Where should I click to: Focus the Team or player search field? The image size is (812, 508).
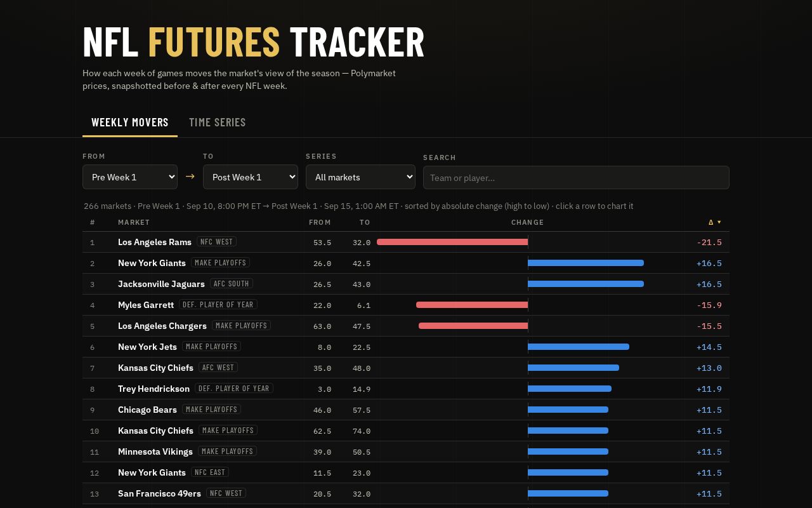click(x=576, y=178)
